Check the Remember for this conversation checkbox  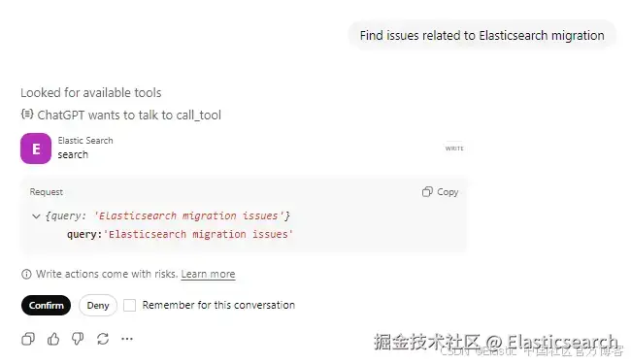click(129, 306)
